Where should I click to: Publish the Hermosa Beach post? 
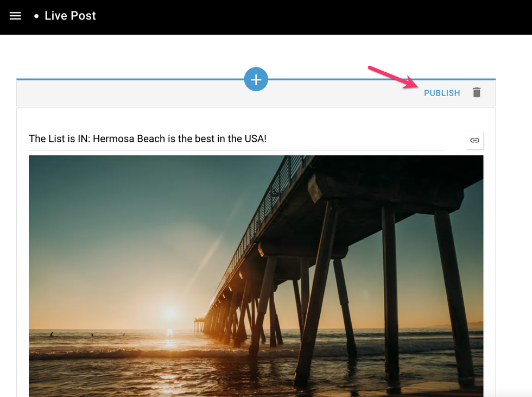(x=442, y=93)
